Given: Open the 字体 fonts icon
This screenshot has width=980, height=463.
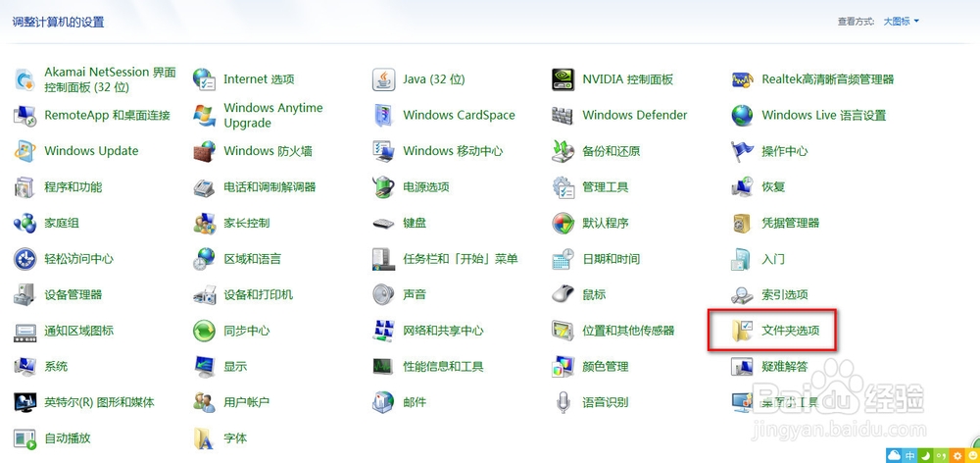Looking at the screenshot, I should click(205, 437).
